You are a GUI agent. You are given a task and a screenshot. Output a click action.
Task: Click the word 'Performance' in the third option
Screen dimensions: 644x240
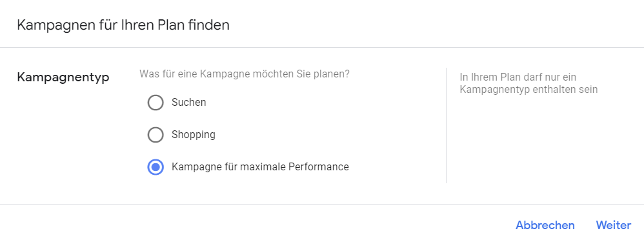[x=319, y=167]
